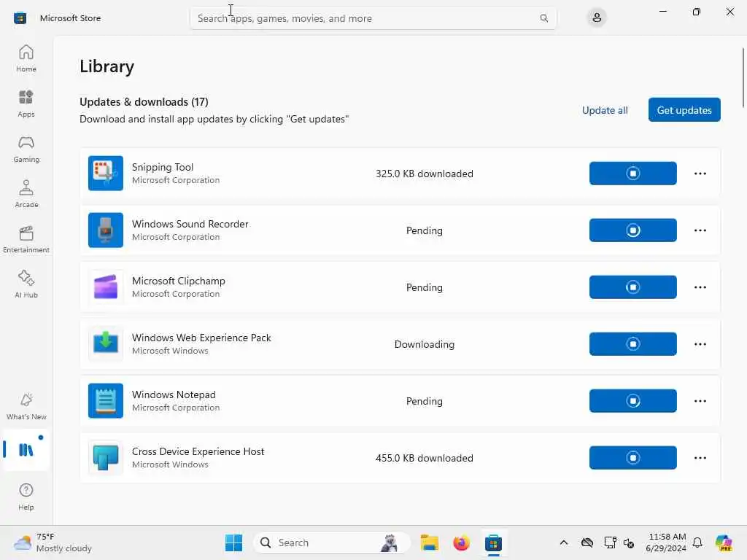Open more options for Windows Web Experience Pack
Screen dimensions: 747x560
pyautogui.click(x=700, y=344)
